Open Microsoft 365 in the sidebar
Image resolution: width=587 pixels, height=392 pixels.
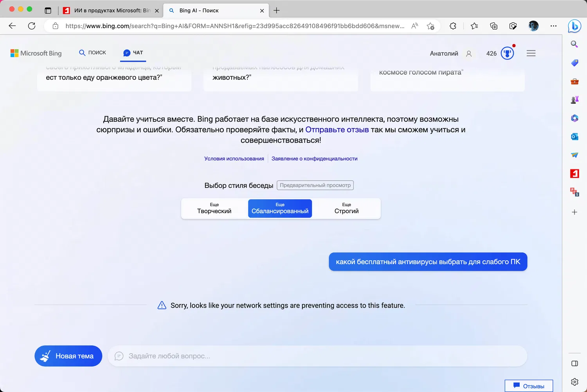coord(574,118)
